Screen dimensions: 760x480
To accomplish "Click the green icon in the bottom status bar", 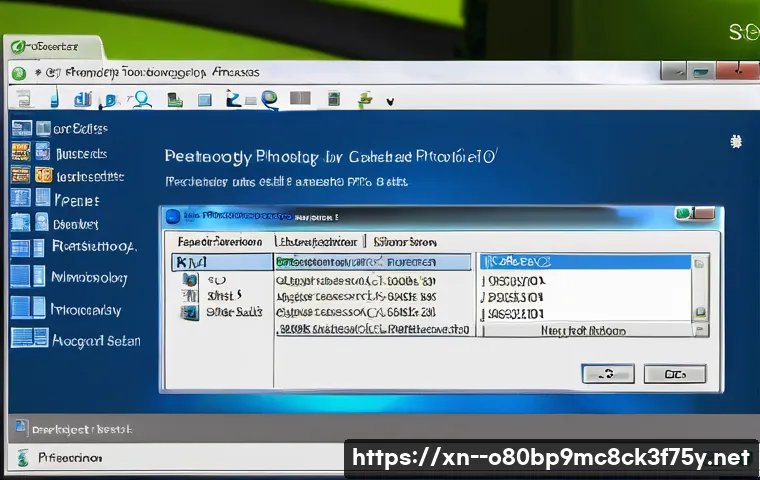I will click(x=22, y=457).
